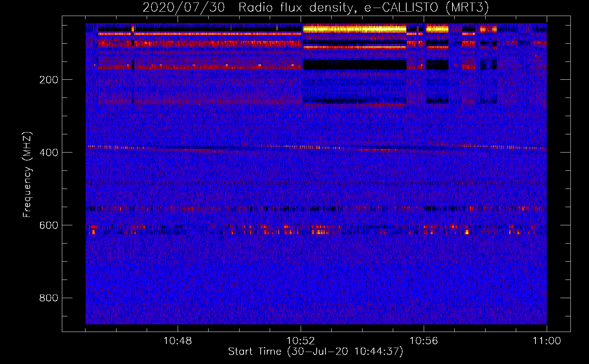Click the '600' frequency tick label
The image size is (589, 364).
click(x=49, y=225)
